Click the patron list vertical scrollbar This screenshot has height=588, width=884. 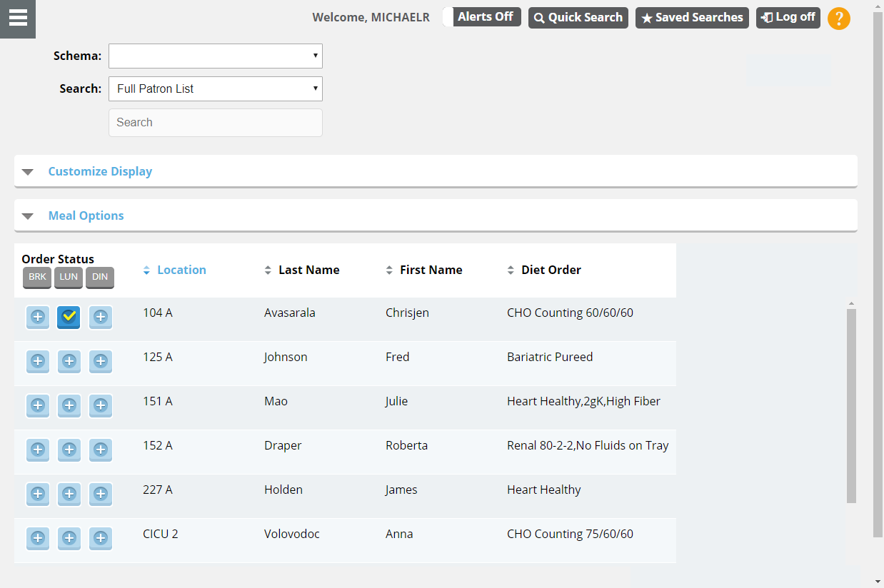point(851,405)
